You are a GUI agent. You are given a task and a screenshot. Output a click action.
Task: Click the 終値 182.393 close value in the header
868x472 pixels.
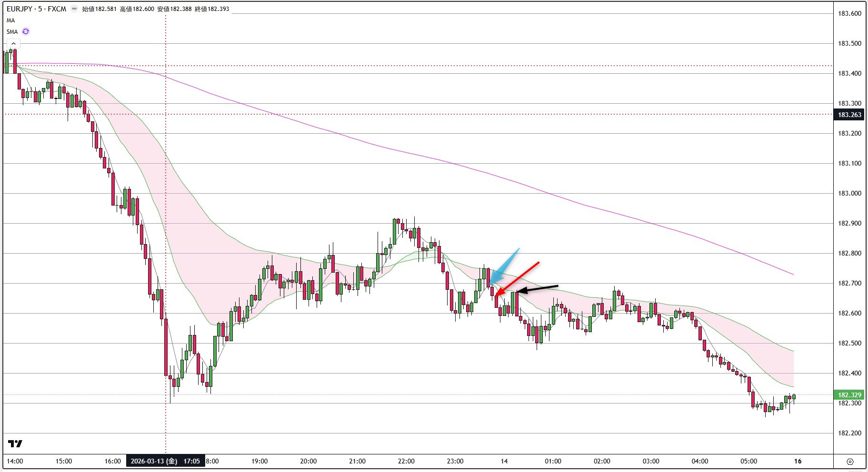(x=212, y=9)
